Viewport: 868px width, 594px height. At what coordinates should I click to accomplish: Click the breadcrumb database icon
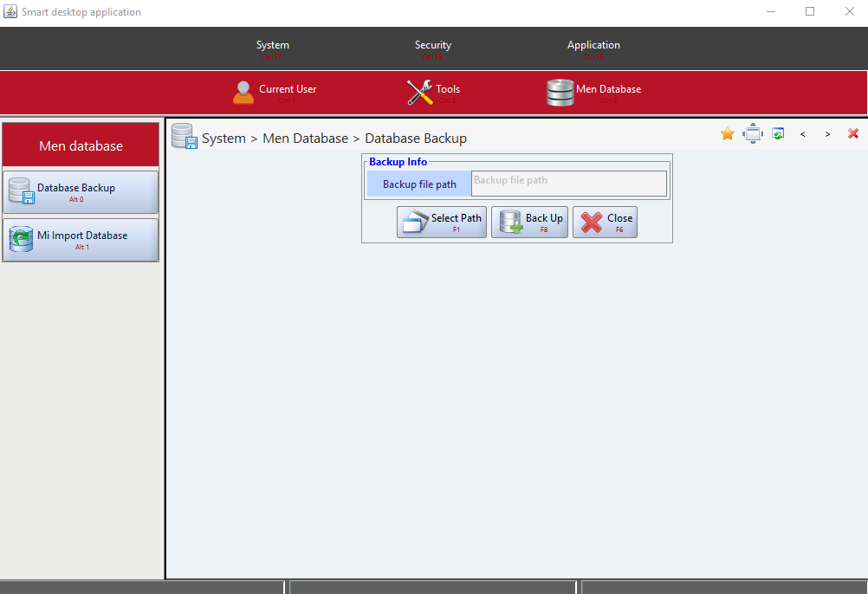184,136
